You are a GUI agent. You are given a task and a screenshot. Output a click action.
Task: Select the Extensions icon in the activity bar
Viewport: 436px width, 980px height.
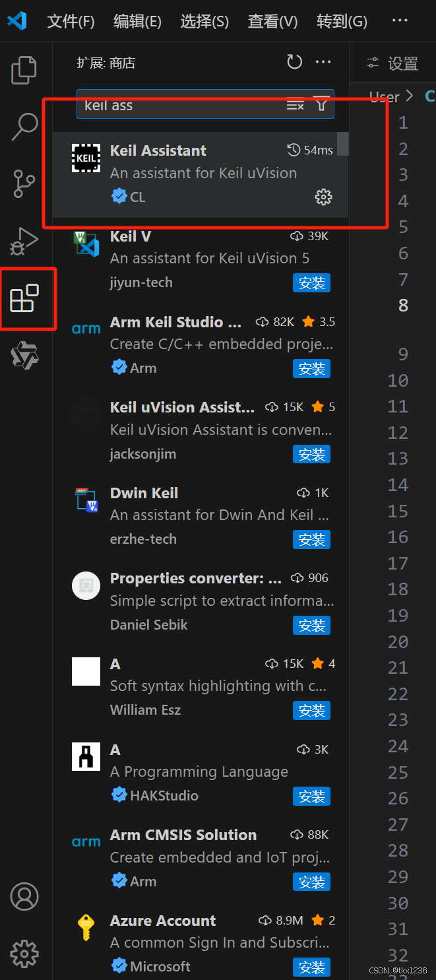24,298
